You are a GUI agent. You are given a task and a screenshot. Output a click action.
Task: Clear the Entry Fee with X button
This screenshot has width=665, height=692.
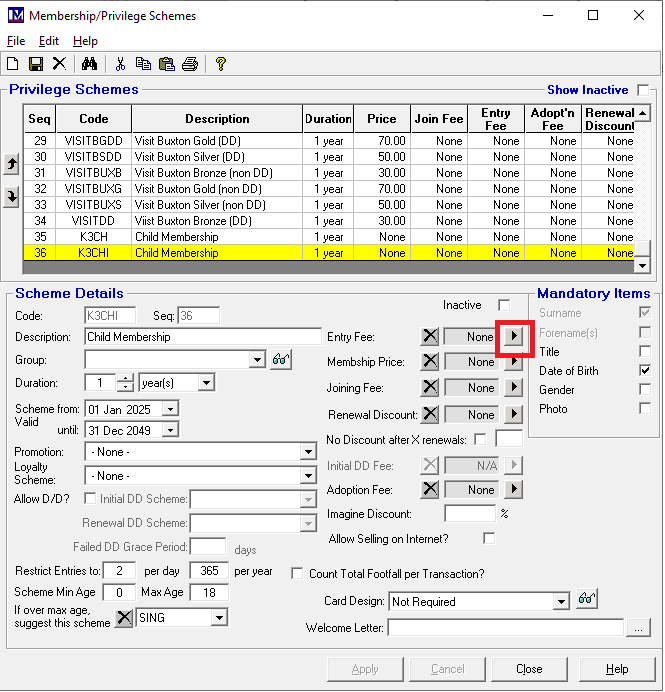(430, 337)
